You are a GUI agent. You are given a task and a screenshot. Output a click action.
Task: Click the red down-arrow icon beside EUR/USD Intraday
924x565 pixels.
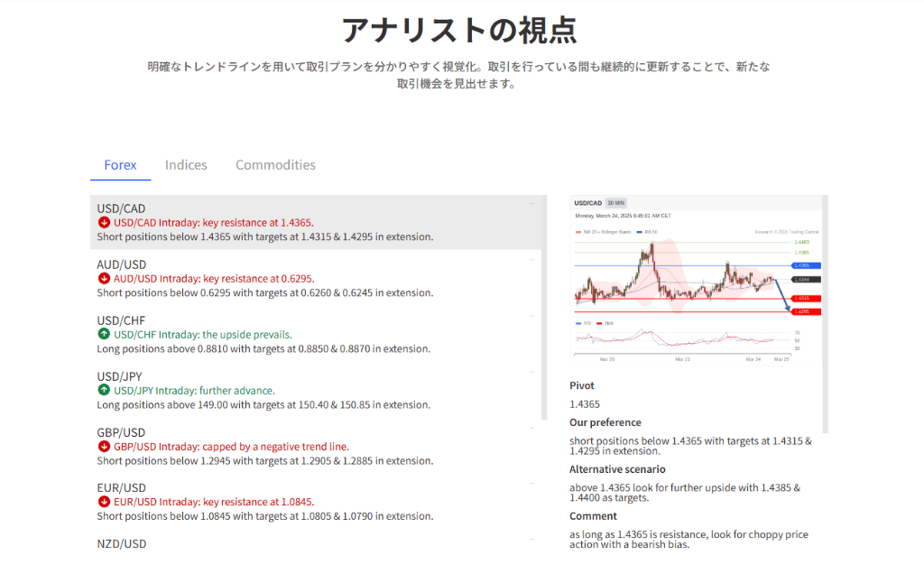pos(104,503)
